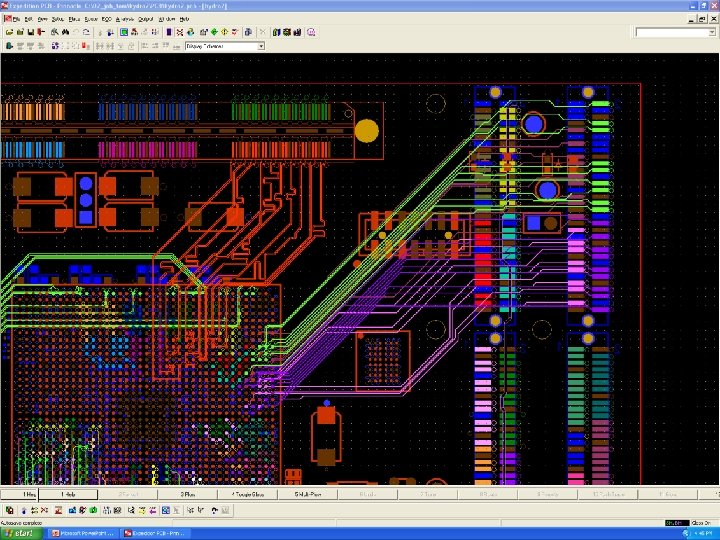Switch to Microsoft PowerPoint in taskbar
This screenshot has width=720, height=540.
pyautogui.click(x=84, y=534)
